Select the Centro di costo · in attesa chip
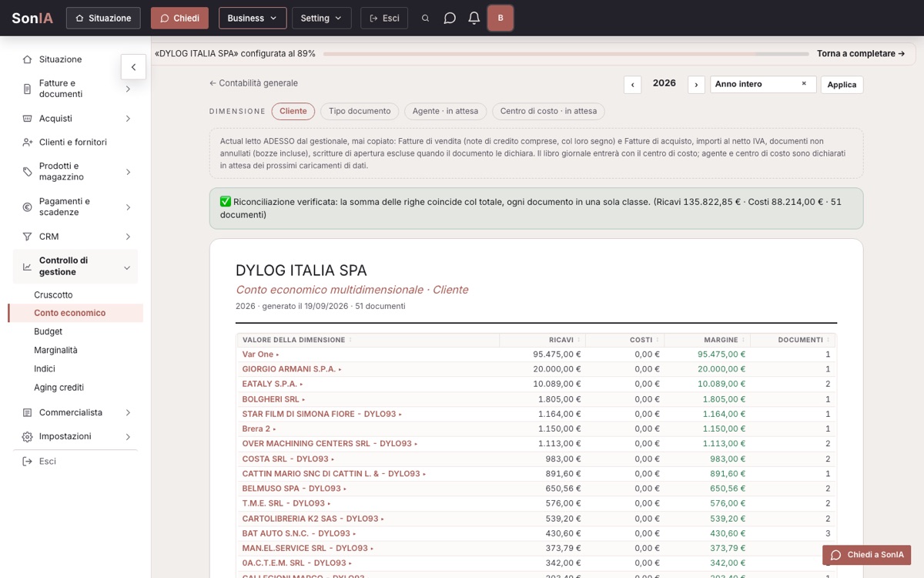The image size is (924, 578). pos(548,111)
